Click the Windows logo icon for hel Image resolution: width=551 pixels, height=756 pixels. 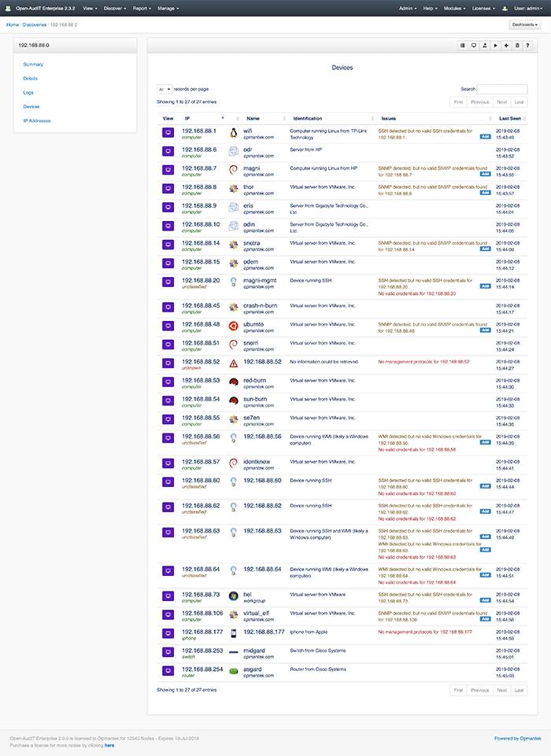point(234,596)
